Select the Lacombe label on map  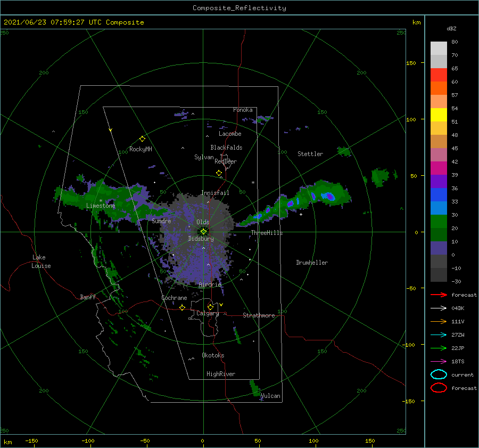click(x=230, y=134)
